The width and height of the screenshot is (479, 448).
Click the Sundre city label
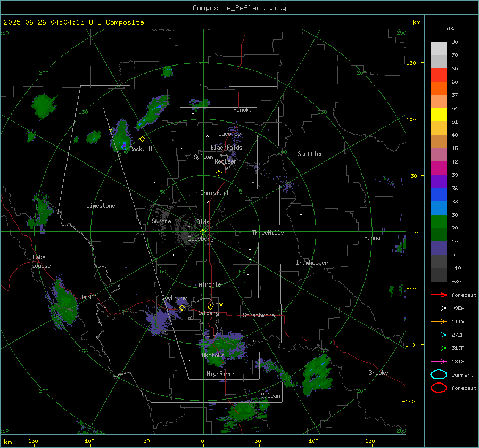click(x=161, y=221)
